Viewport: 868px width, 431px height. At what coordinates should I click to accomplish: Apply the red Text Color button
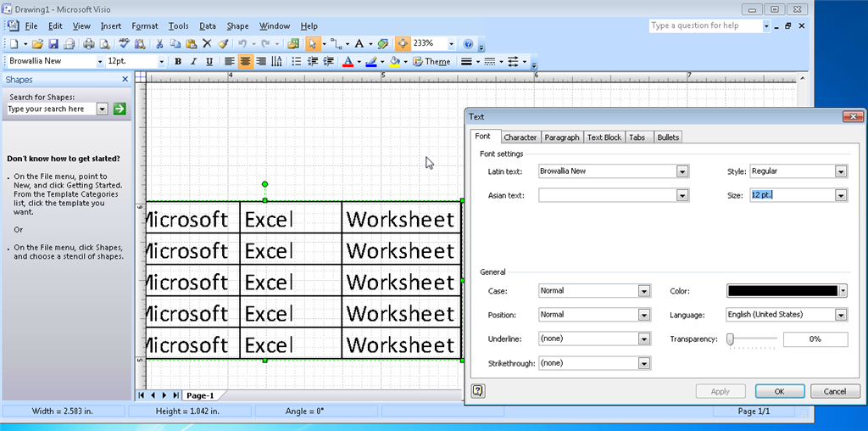point(348,61)
